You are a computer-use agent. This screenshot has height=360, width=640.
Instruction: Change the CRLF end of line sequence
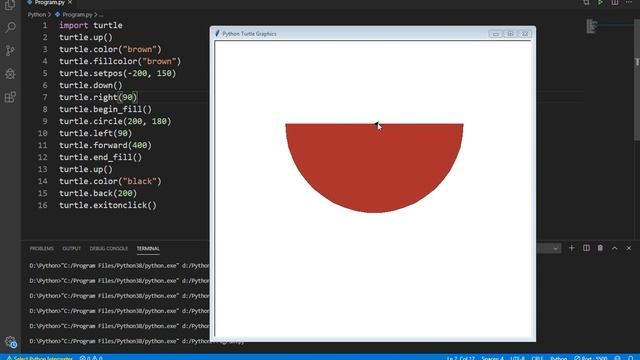pyautogui.click(x=537, y=358)
